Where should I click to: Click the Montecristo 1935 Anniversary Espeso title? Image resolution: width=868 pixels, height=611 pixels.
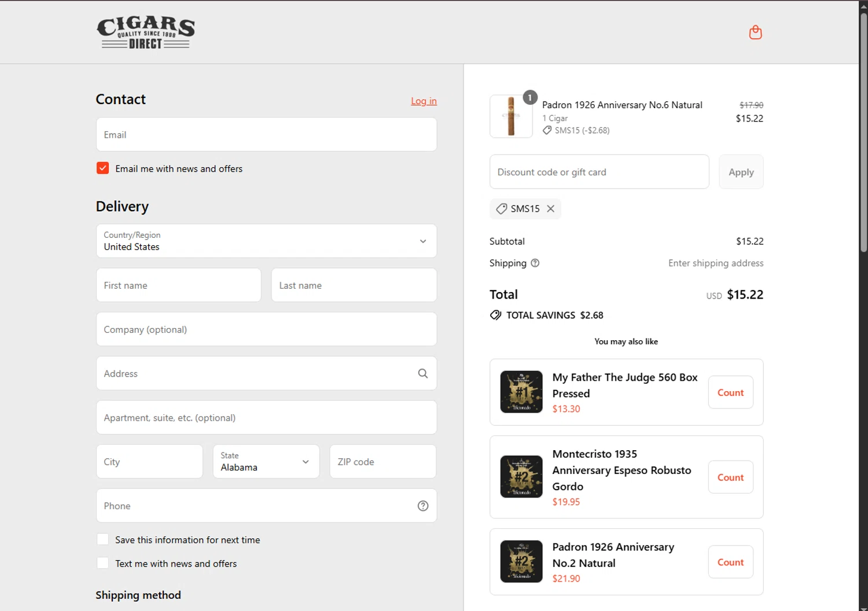click(x=622, y=470)
